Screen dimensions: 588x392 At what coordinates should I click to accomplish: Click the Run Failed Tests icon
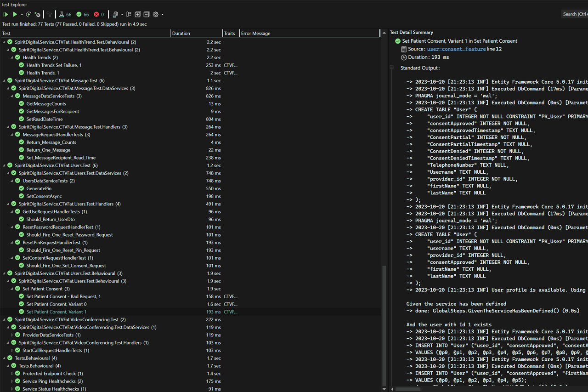click(x=38, y=14)
